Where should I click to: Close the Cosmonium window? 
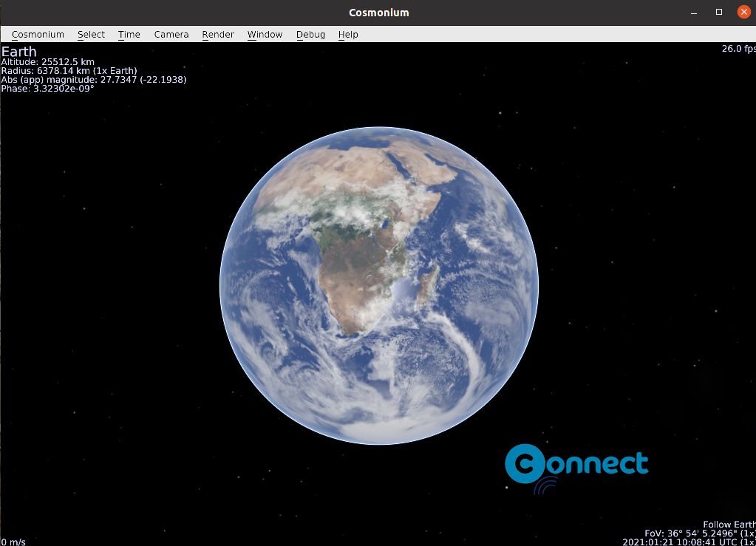click(744, 12)
